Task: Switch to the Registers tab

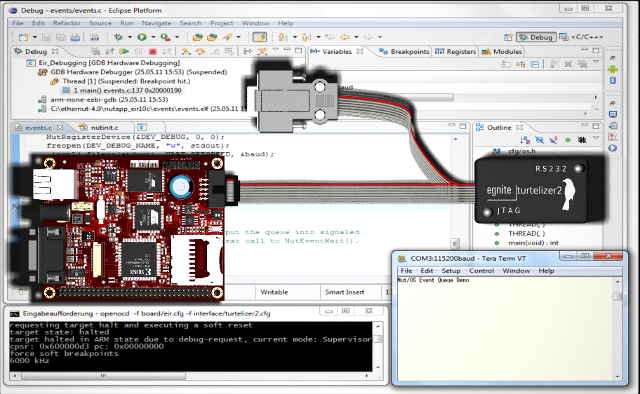Action: pos(456,51)
